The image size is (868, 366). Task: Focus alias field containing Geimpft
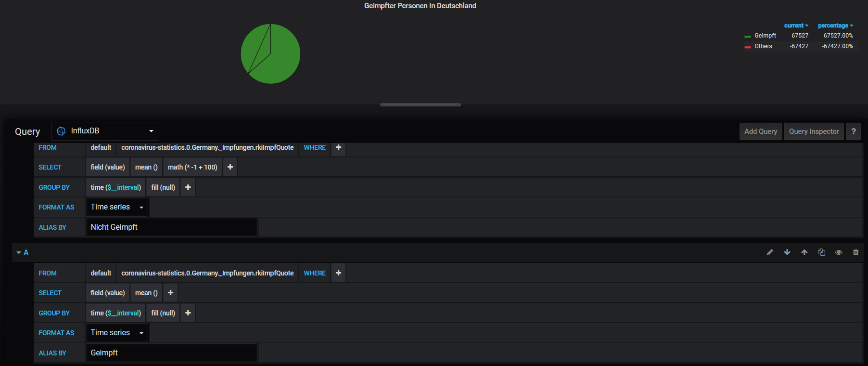pos(172,353)
